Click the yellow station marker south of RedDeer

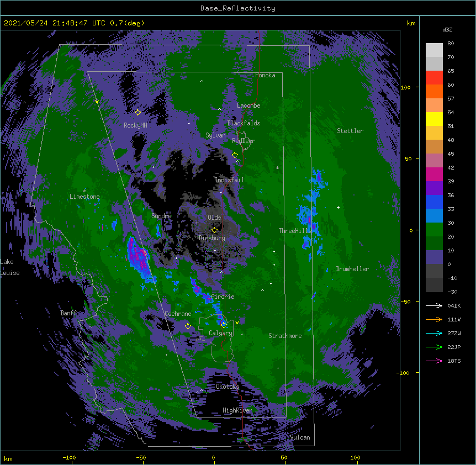(x=235, y=155)
